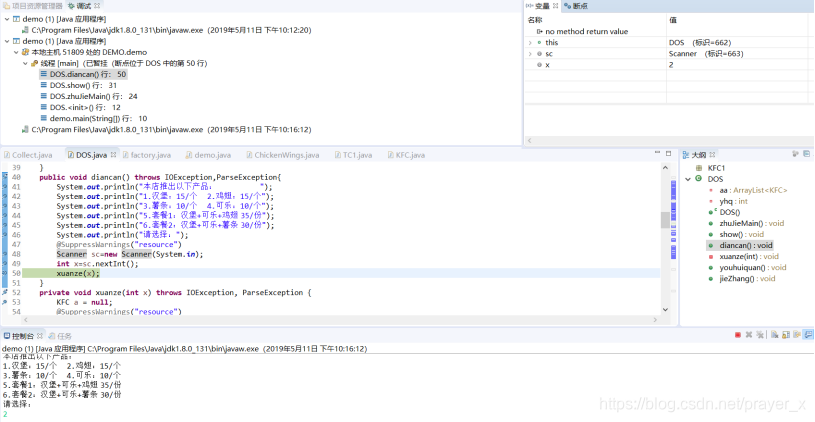Click the javaw.exe process icon dated 10:12:20
Screen dimensions: 815x422
(25, 30)
